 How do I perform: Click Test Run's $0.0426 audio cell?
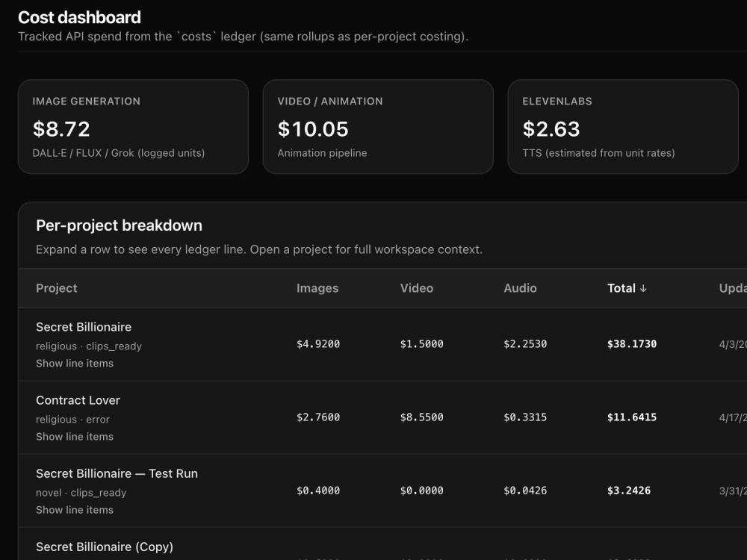[525, 491]
